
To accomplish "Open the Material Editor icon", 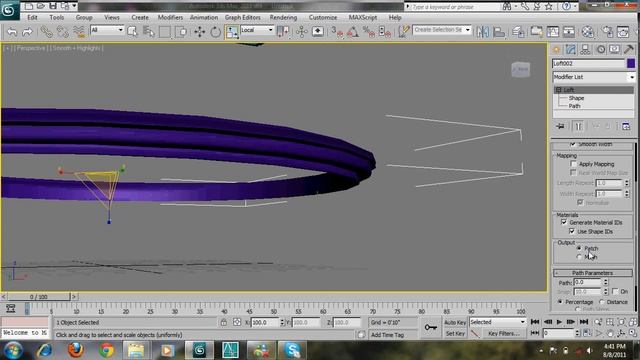I will 587,31.
